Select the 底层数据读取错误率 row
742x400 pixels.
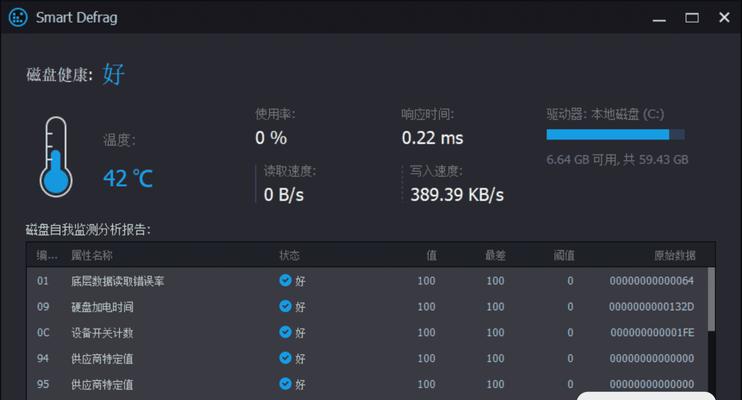[x=367, y=281]
